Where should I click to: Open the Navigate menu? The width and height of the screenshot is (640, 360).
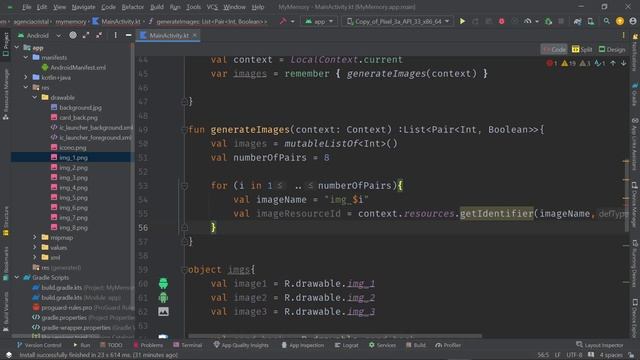83,7
